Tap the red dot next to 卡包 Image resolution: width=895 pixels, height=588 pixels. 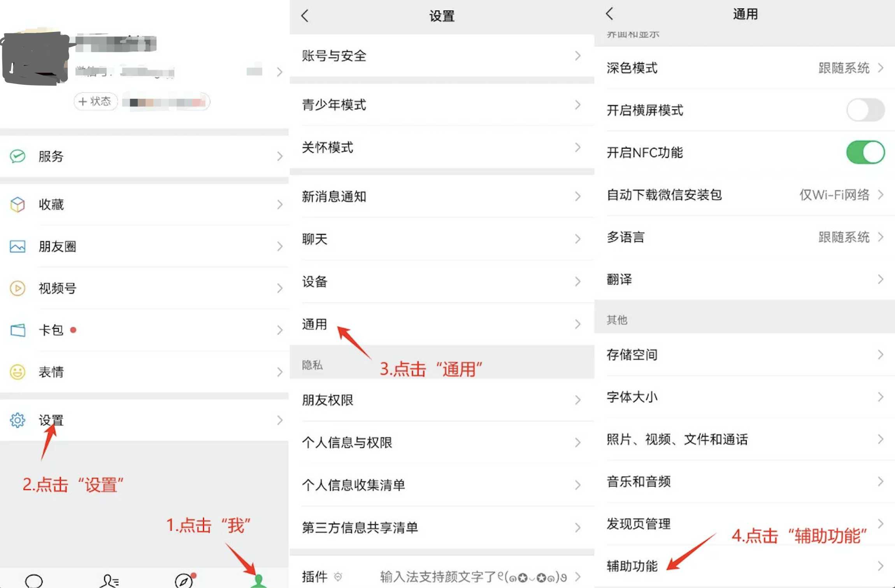click(73, 330)
